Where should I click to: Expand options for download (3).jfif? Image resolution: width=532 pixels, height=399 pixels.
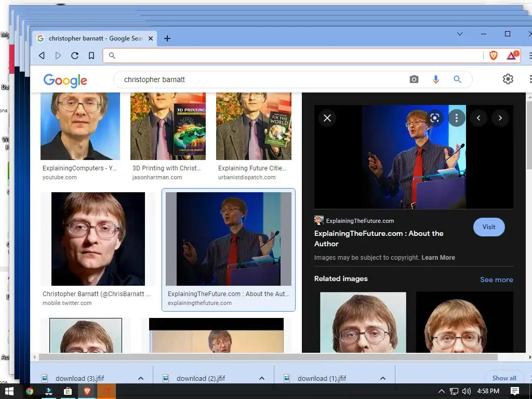point(141,378)
